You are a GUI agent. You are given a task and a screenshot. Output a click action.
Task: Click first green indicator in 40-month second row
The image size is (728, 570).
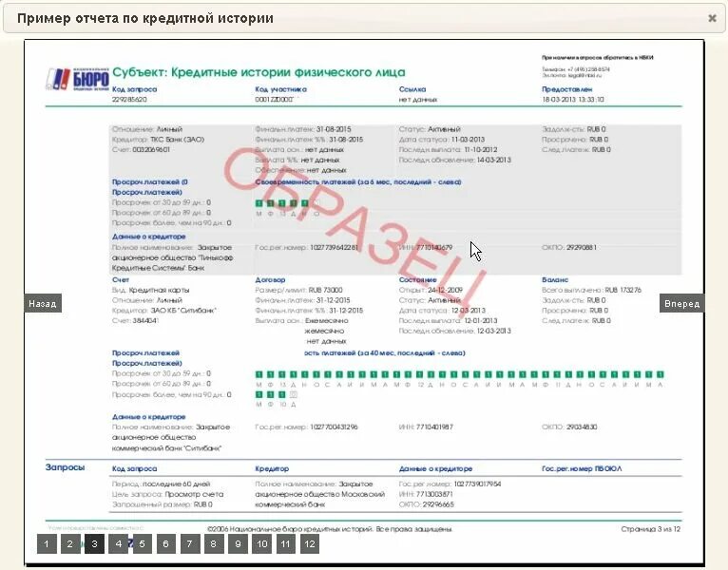(x=259, y=394)
